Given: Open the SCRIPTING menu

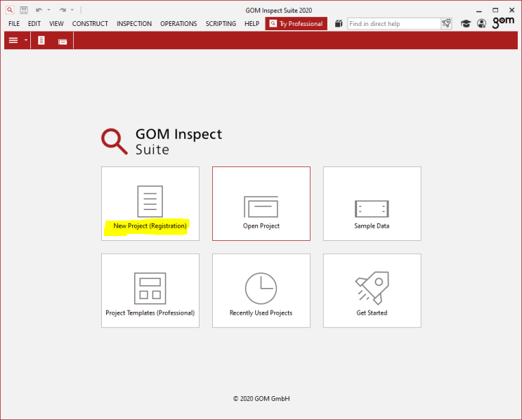Looking at the screenshot, I should pyautogui.click(x=221, y=24).
